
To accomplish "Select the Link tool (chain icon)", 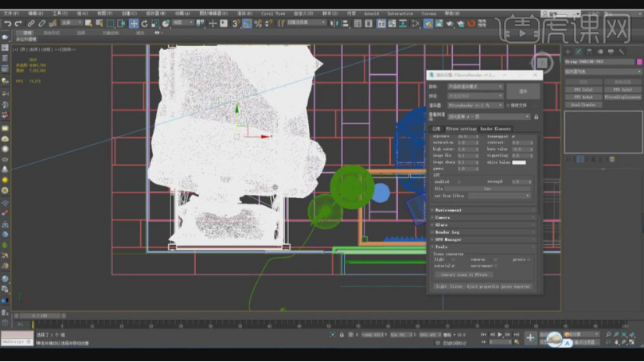I will (31, 23).
